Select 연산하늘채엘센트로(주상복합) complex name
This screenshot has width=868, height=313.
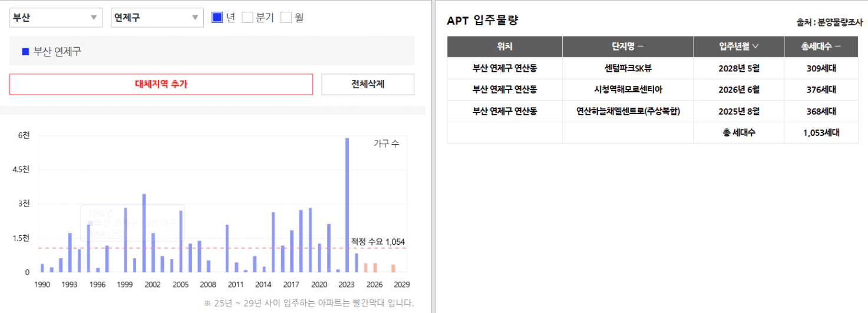(x=628, y=111)
